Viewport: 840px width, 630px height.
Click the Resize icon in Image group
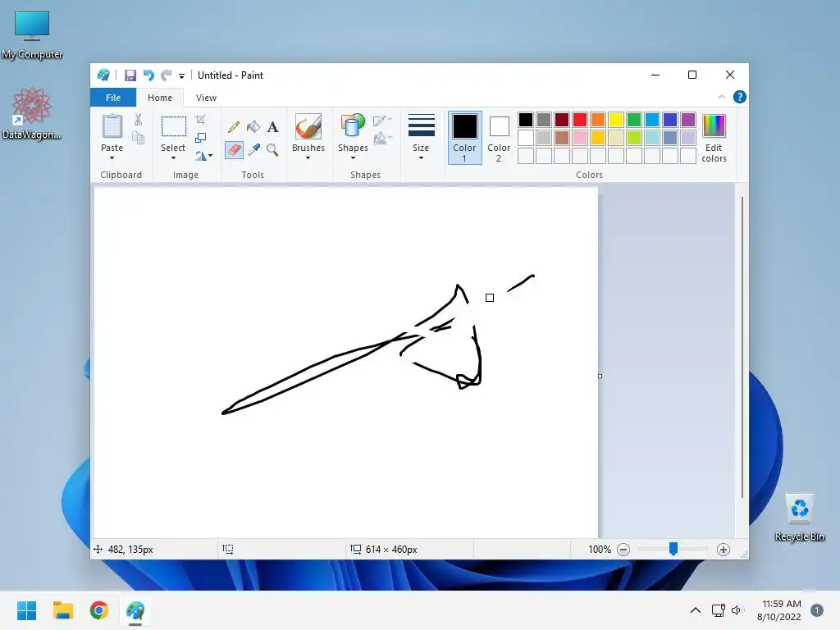[200, 138]
